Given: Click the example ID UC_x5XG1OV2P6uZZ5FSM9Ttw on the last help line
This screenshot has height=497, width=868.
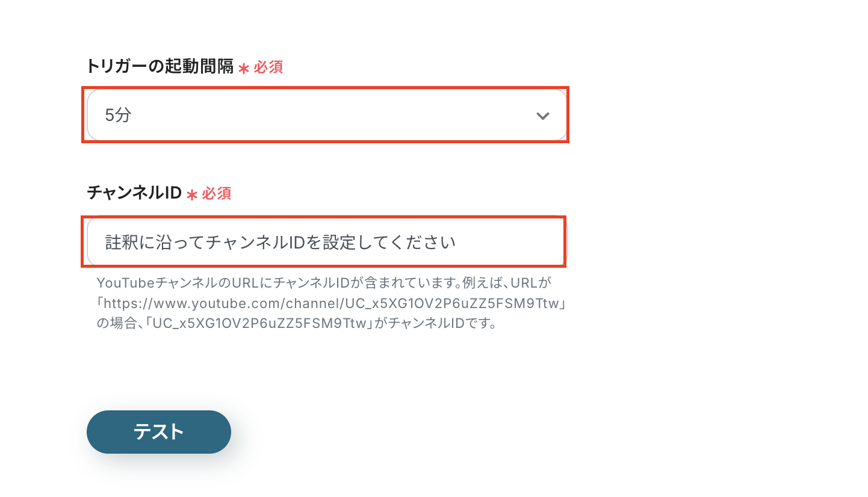Looking at the screenshot, I should 260,324.
